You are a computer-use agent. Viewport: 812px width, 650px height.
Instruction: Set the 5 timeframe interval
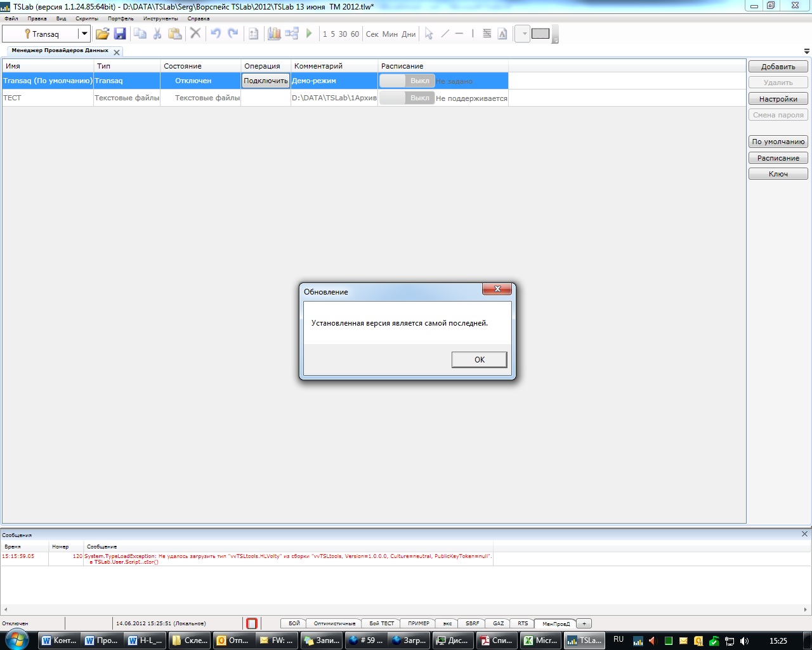click(333, 34)
